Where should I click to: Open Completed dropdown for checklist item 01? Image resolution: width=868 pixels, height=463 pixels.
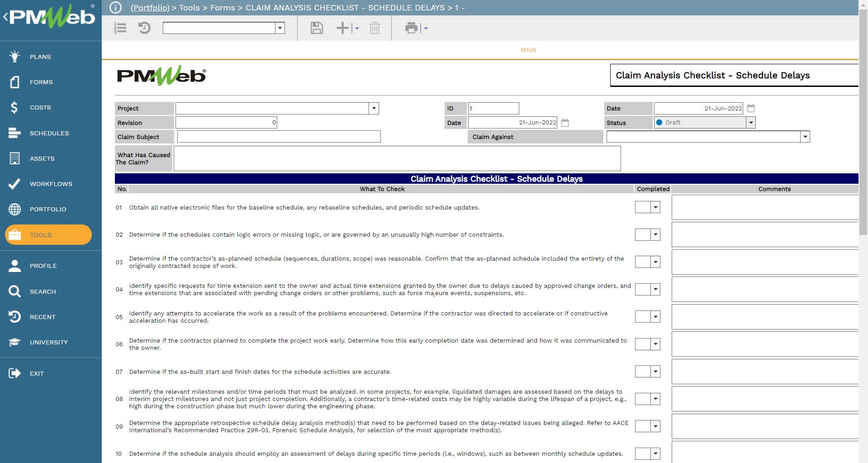[x=655, y=207]
